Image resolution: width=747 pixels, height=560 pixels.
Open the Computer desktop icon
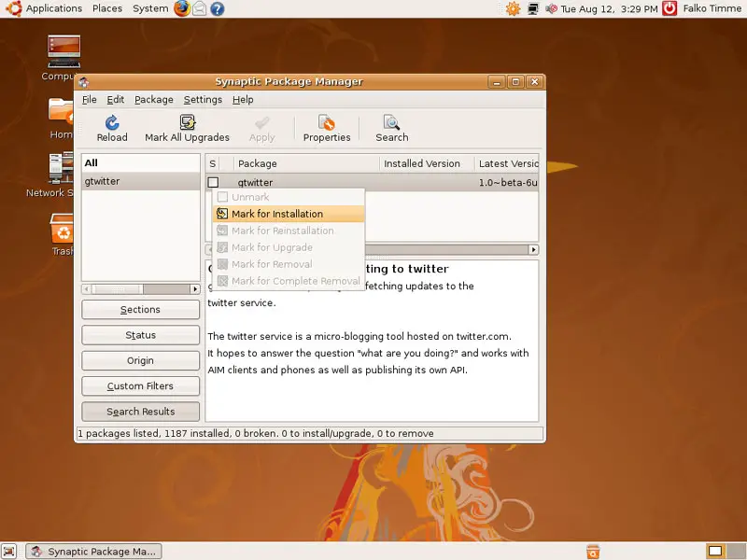point(63,51)
